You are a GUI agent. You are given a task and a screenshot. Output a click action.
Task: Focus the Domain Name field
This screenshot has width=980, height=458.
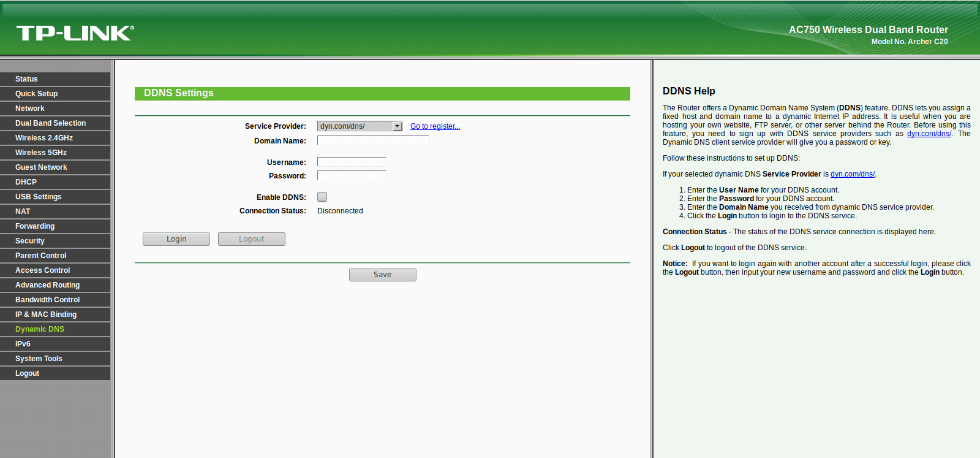373,140
